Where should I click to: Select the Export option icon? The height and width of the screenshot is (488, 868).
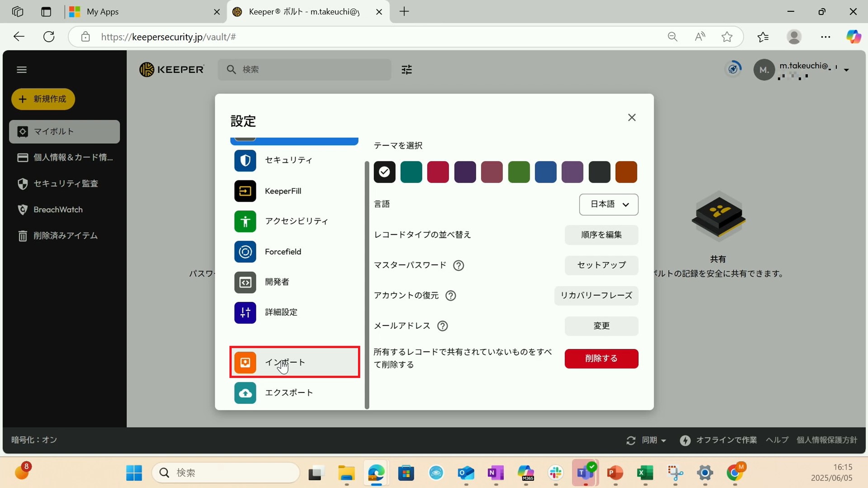point(245,393)
